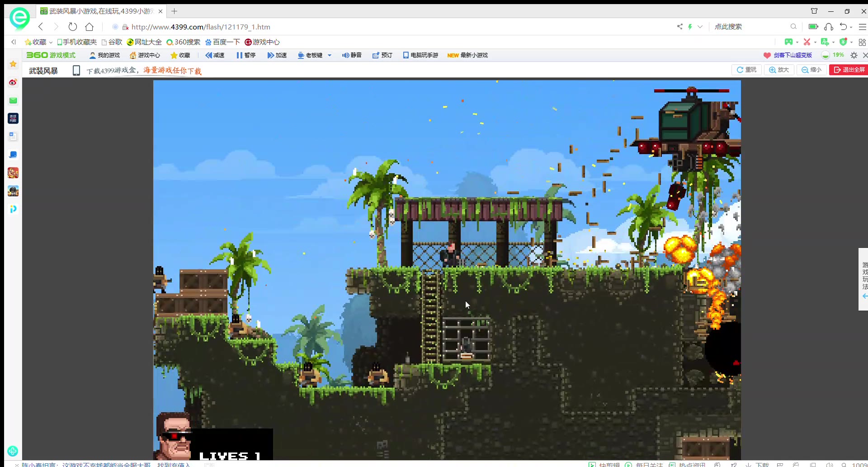Open the 谷歌 bookmark

[112, 42]
